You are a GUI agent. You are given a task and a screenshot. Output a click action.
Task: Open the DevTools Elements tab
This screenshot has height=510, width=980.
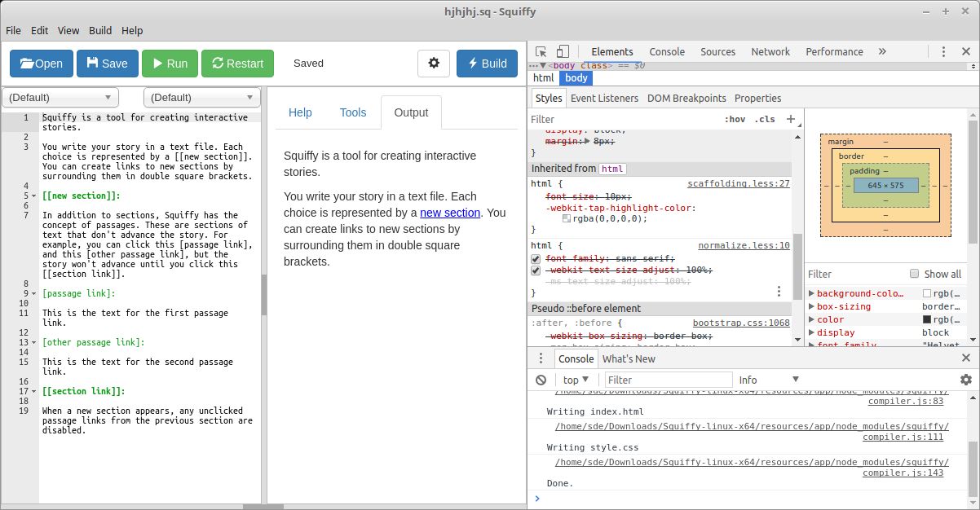(612, 51)
